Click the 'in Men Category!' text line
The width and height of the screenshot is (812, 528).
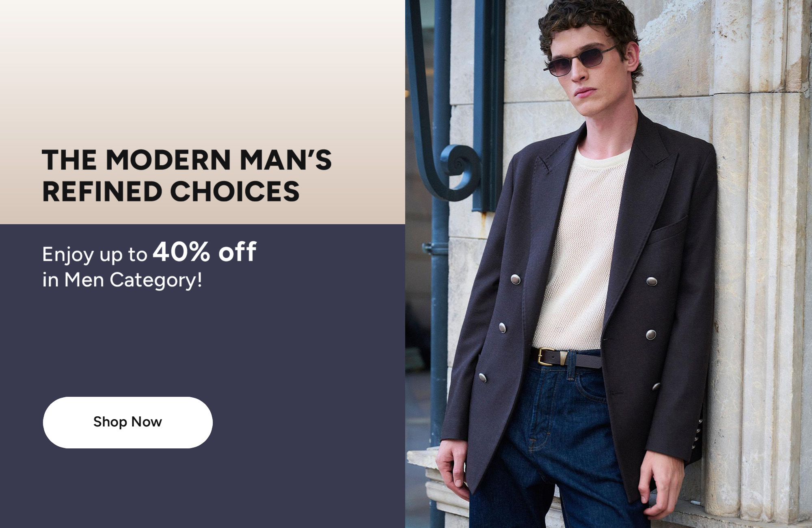pos(122,280)
